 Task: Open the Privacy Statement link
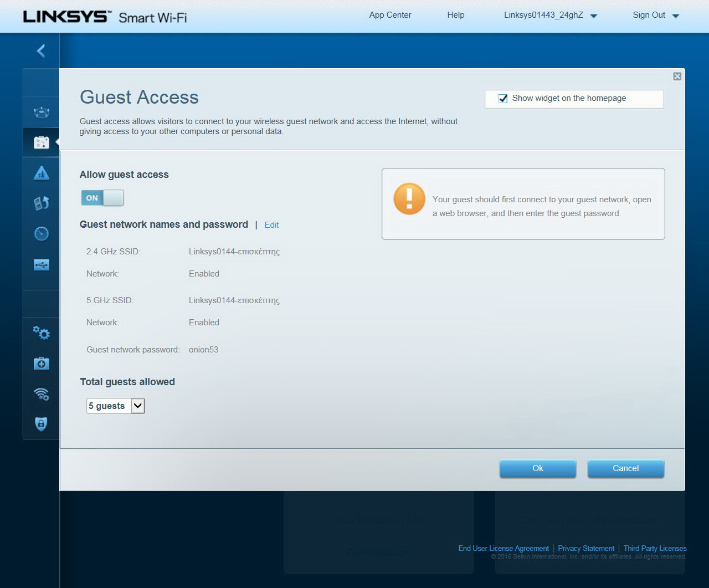tap(586, 548)
